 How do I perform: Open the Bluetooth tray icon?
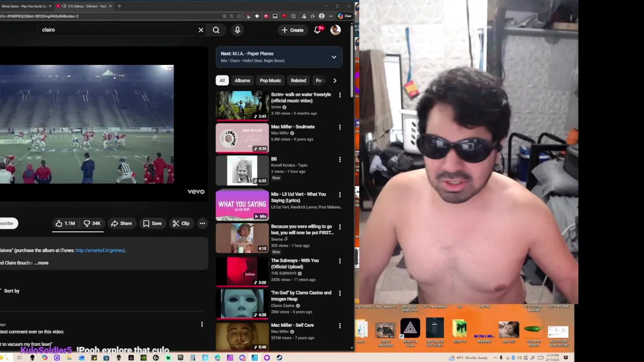pos(513,358)
